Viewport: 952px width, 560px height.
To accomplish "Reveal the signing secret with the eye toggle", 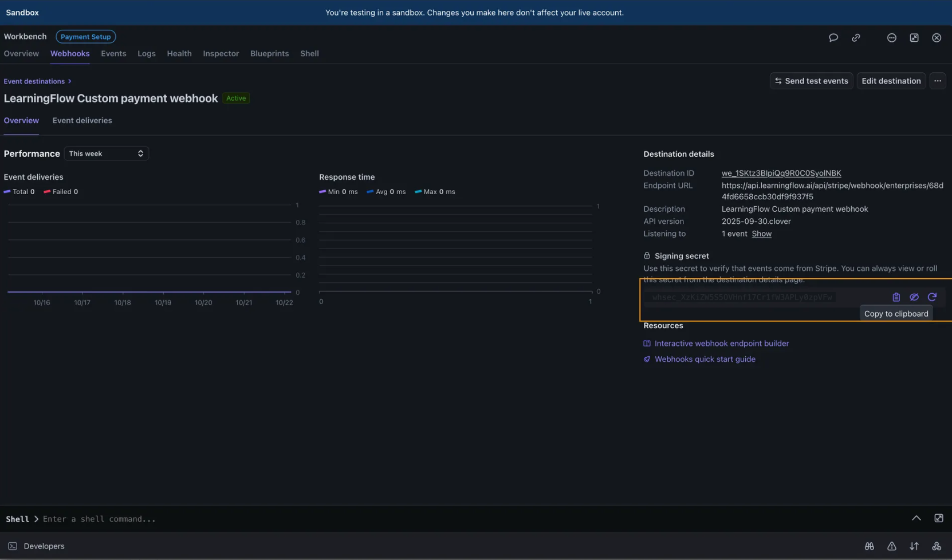I will pyautogui.click(x=914, y=297).
